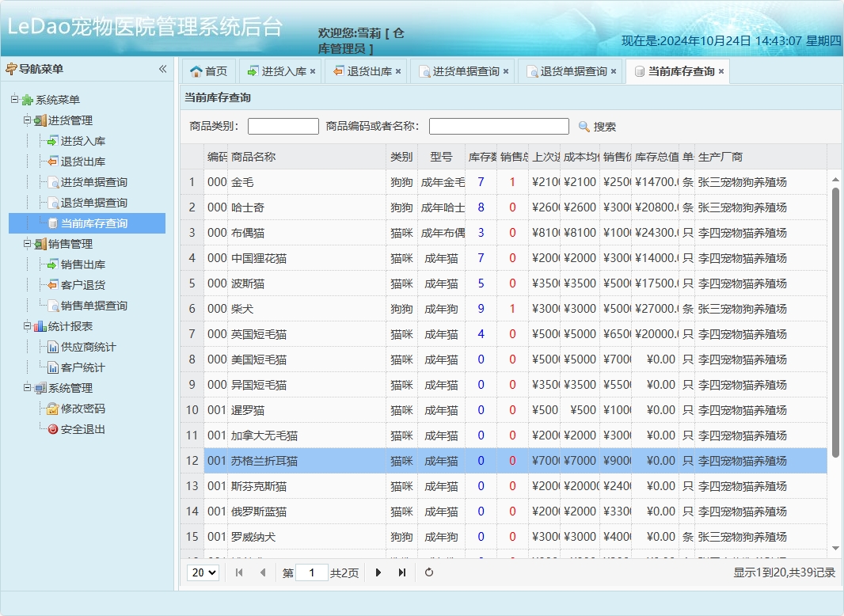
Task: Open the page size dropdown showing 20
Action: coord(203,572)
